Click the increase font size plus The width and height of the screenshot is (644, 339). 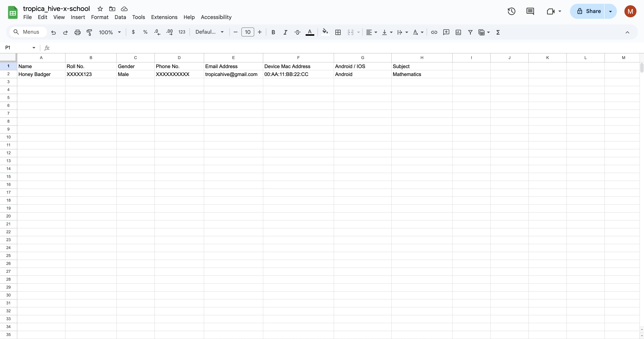coord(259,32)
